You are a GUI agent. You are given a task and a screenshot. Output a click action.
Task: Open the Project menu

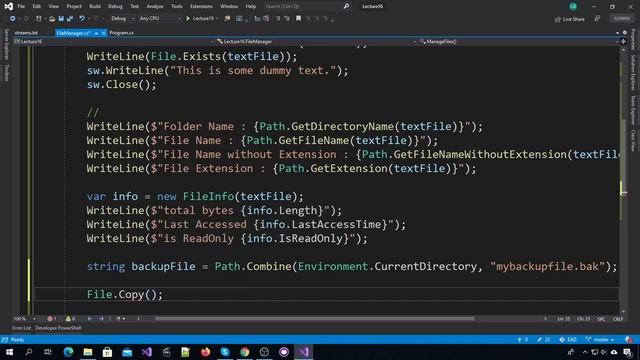click(x=74, y=7)
